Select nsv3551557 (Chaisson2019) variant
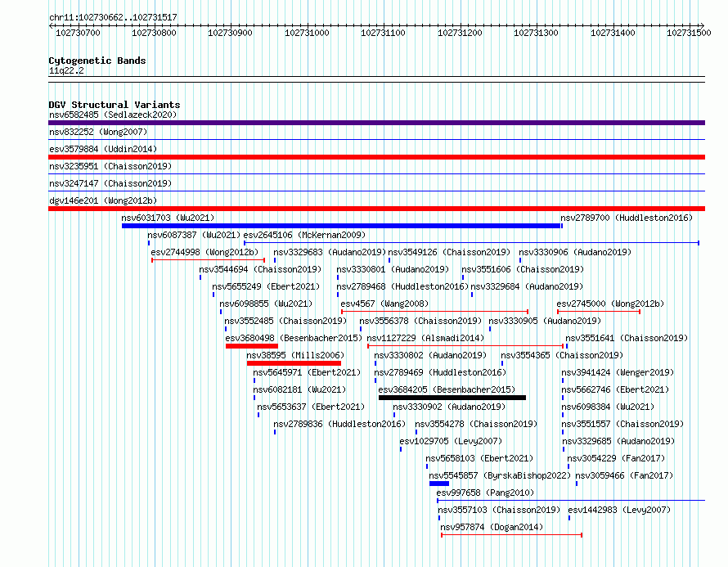Image resolution: width=728 pixels, height=567 pixels. coord(622,424)
